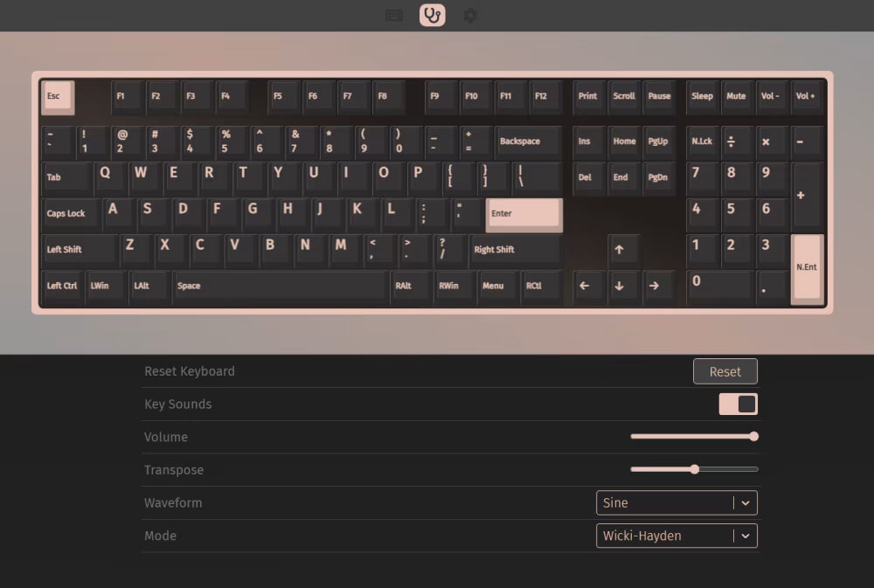
Task: Toggle the Key Sounds switch
Action: click(738, 404)
